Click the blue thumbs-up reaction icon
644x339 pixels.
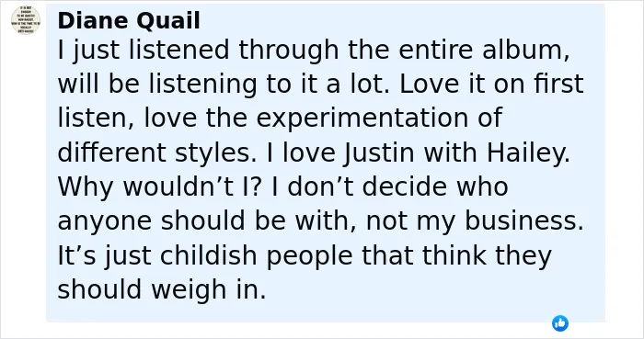(559, 323)
